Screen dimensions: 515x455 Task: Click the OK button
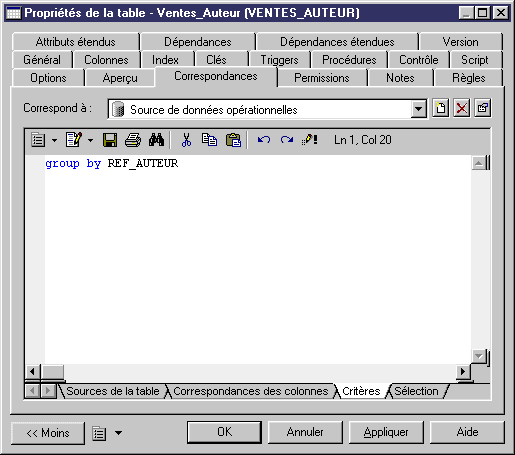[224, 432]
